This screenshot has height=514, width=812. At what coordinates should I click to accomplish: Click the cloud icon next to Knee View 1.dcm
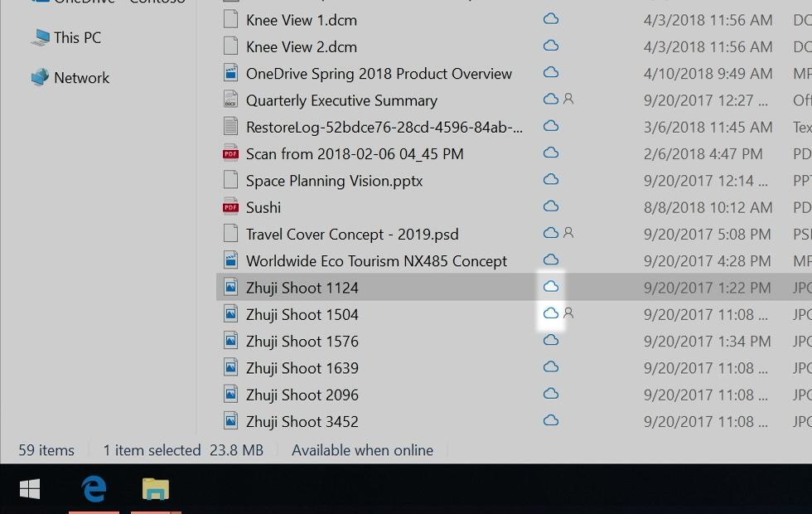(x=550, y=19)
